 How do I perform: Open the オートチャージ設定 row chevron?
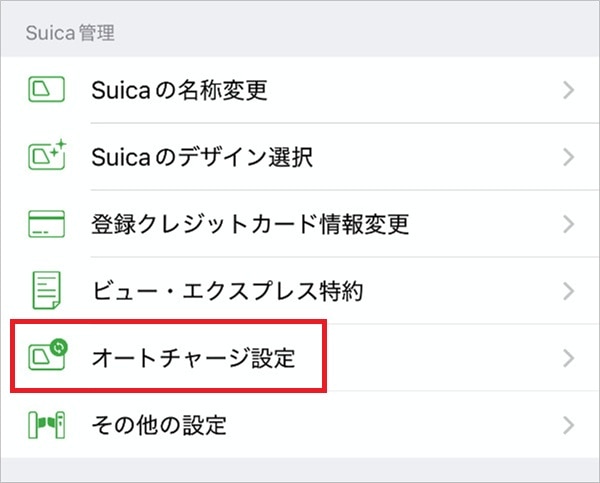(569, 357)
